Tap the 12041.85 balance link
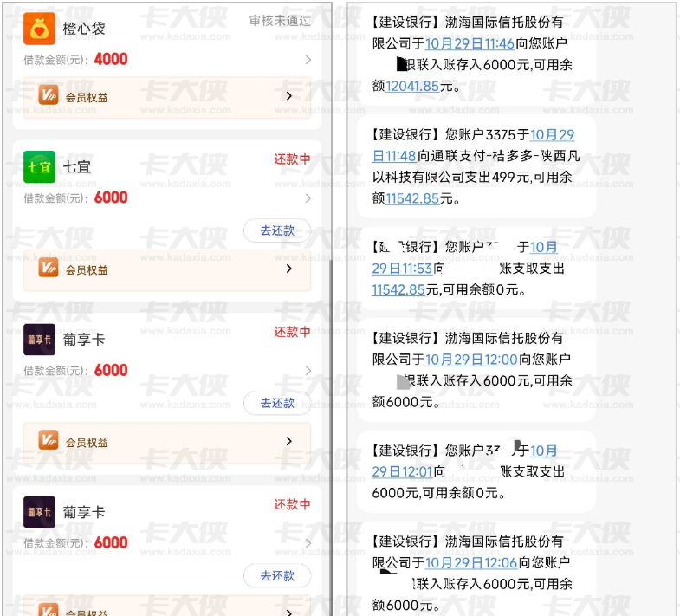 tap(412, 87)
